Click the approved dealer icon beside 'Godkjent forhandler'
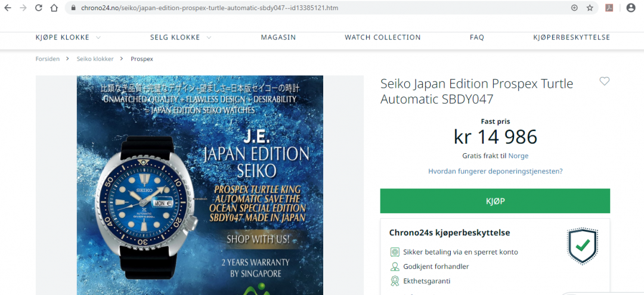644x295 pixels. (395, 266)
